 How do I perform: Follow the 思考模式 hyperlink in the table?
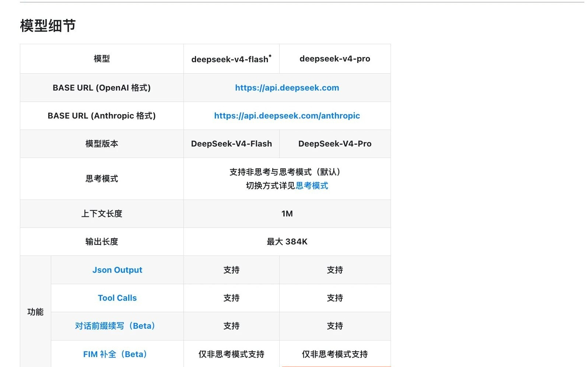312,186
